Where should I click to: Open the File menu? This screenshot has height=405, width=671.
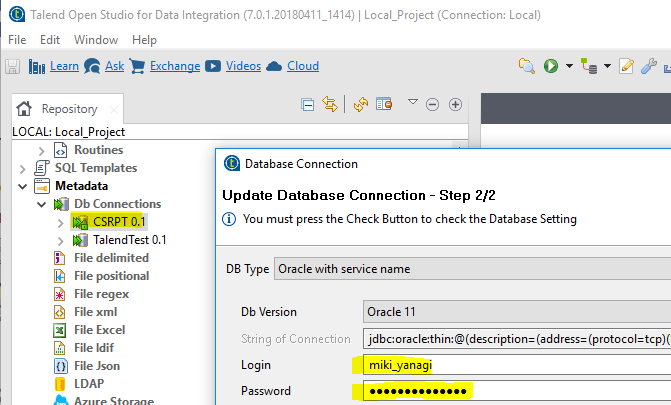[17, 40]
